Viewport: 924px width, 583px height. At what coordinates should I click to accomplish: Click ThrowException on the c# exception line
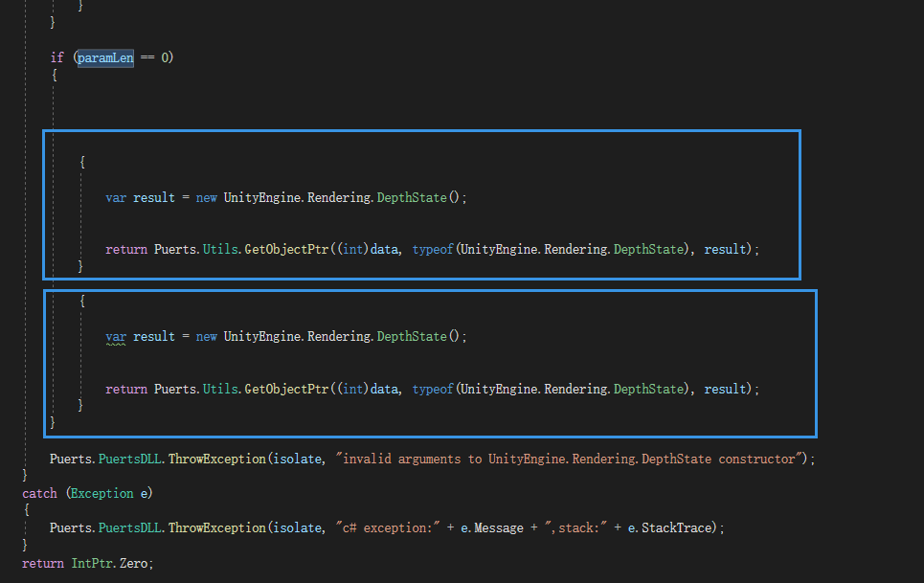pos(216,528)
